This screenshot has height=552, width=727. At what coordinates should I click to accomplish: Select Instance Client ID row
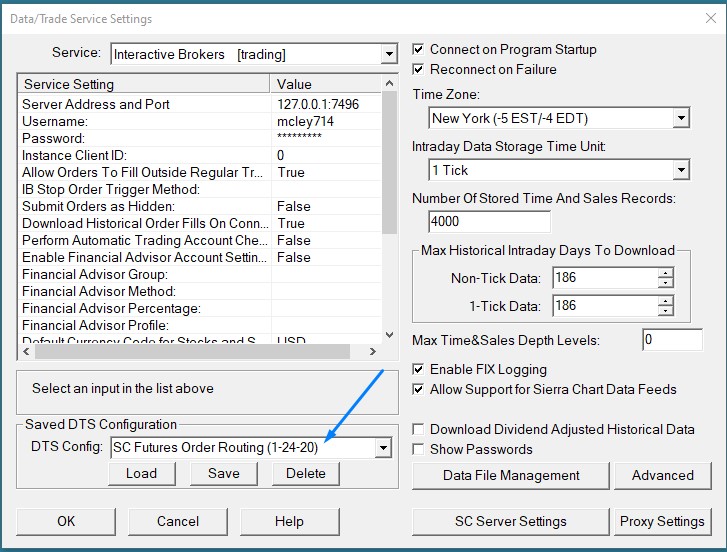[x=200, y=155]
